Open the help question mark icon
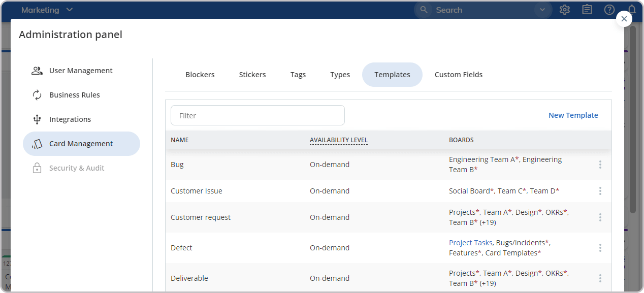The width and height of the screenshot is (644, 293). tap(609, 9)
